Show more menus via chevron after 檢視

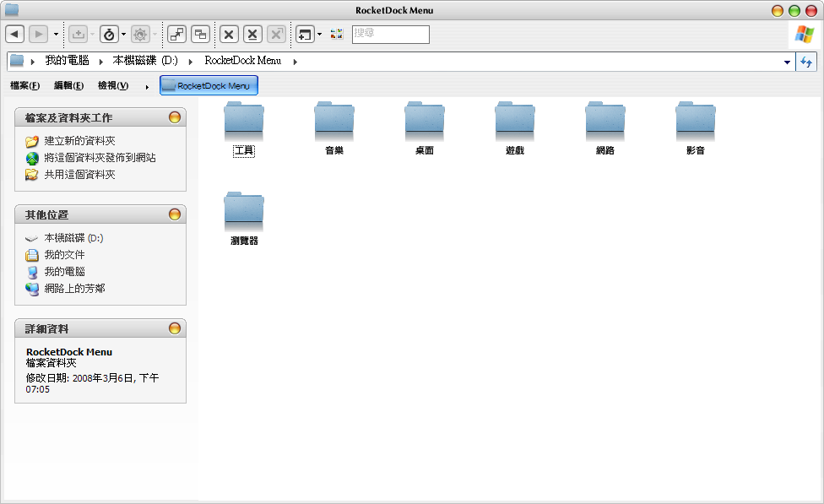[147, 87]
